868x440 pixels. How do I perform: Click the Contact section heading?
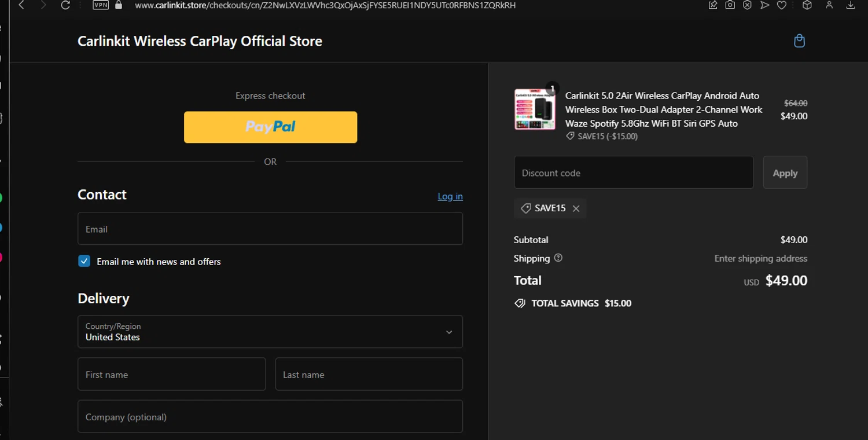point(102,195)
